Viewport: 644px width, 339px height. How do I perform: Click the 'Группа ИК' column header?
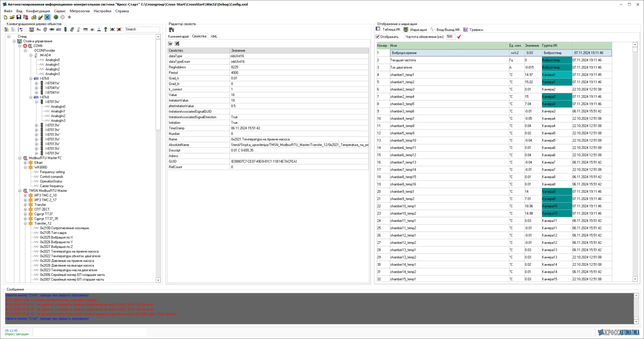point(557,46)
